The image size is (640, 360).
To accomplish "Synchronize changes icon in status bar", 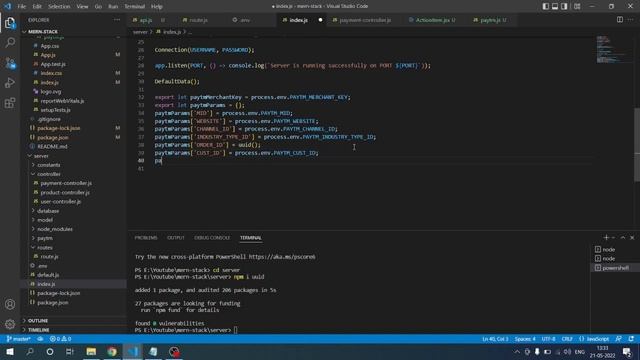I will click(x=40, y=339).
